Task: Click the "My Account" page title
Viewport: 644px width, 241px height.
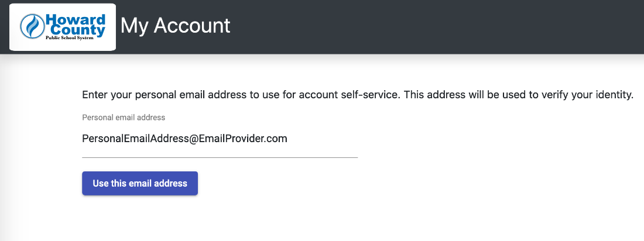Action: [x=175, y=26]
